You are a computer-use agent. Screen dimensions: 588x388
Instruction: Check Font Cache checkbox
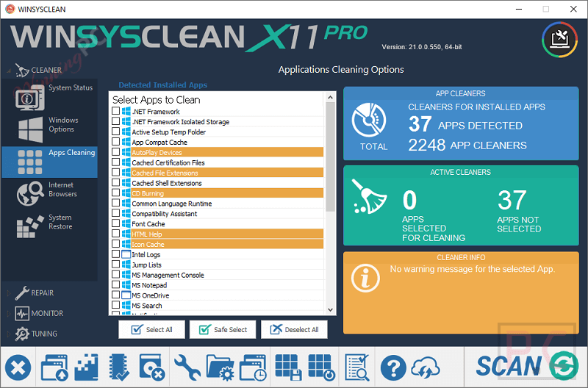pos(116,223)
